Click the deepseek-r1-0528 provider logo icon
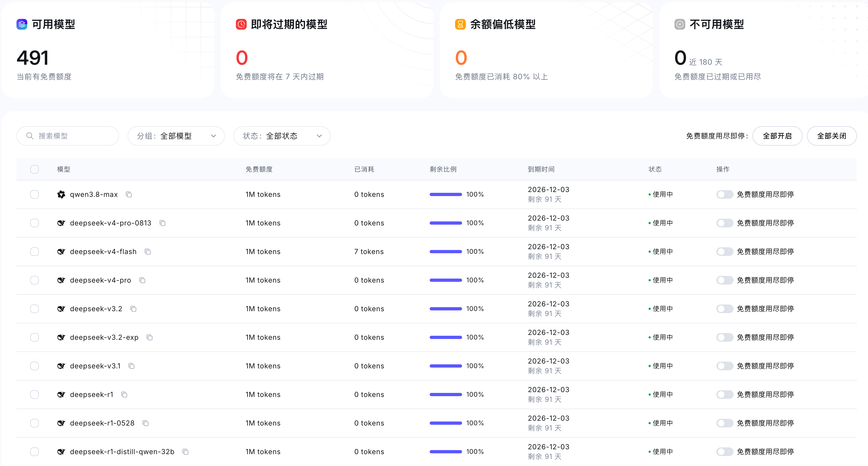This screenshot has height=466, width=868. pyautogui.click(x=61, y=423)
